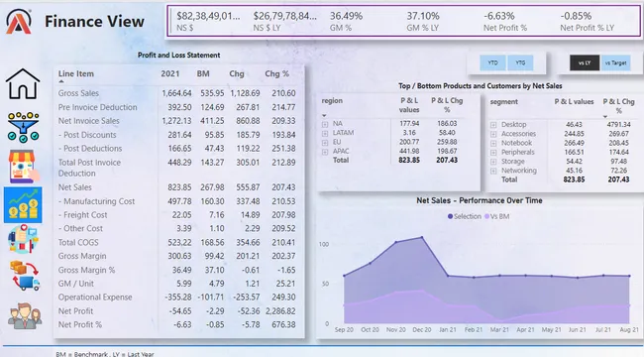Image resolution: width=644 pixels, height=357 pixels.
Task: Click the GM / Unit row
Action: click(x=177, y=284)
